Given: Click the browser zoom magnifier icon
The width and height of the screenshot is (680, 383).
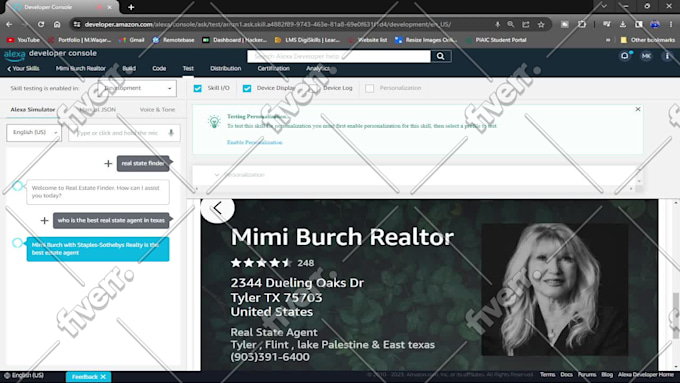Looking at the screenshot, I should point(511,25).
